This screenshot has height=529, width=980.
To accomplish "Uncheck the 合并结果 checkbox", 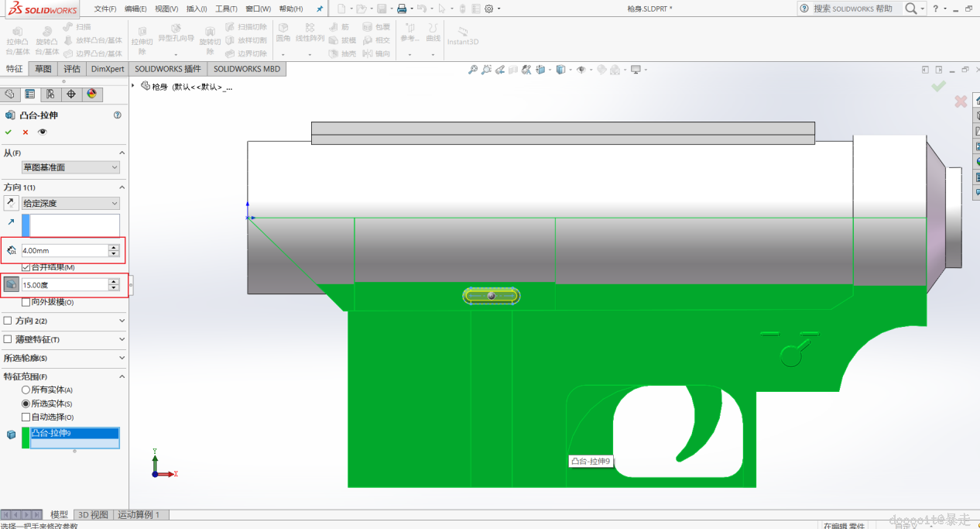I will (26, 267).
